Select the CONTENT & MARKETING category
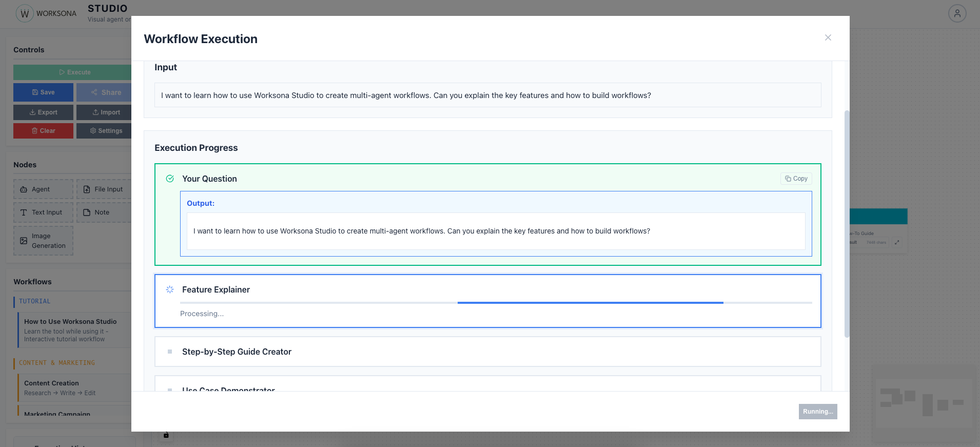 57,363
